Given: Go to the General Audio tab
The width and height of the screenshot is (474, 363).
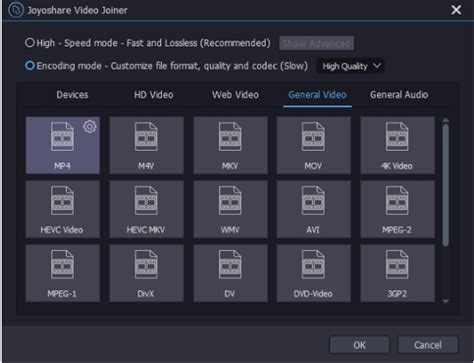Looking at the screenshot, I should point(399,95).
